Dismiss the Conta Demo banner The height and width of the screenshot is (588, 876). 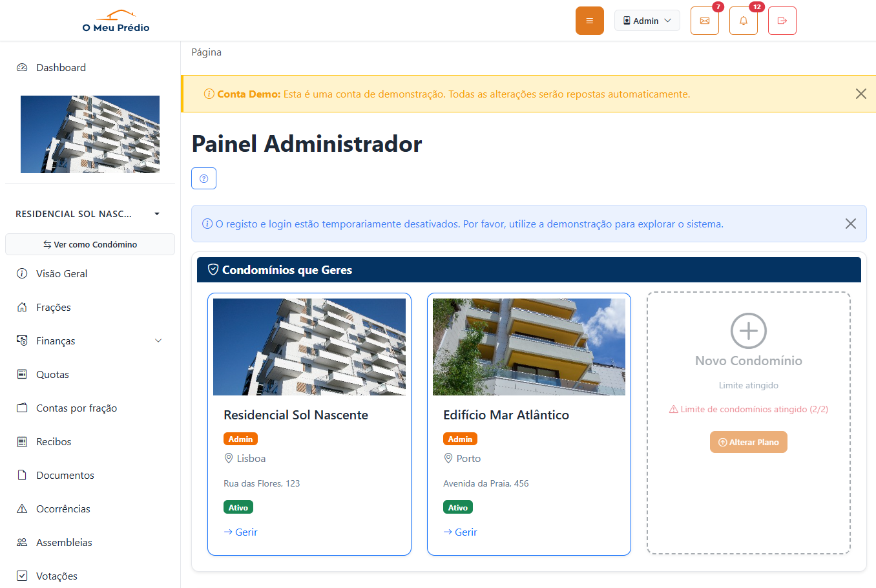pyautogui.click(x=860, y=94)
